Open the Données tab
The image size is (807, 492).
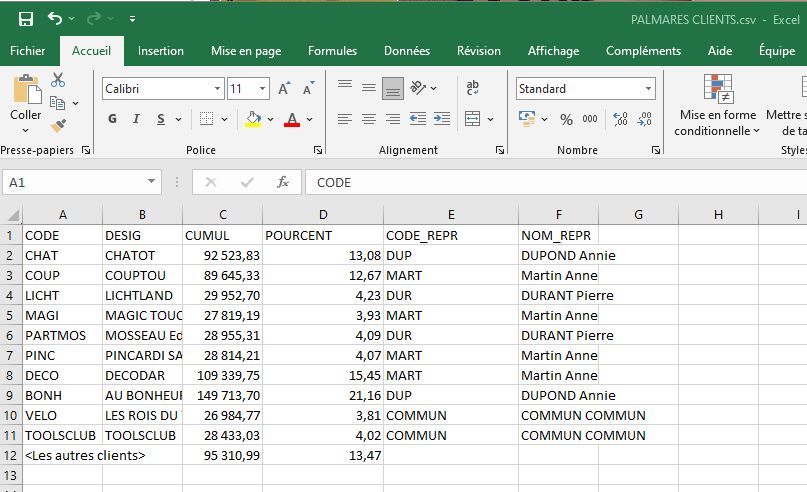[x=407, y=51]
